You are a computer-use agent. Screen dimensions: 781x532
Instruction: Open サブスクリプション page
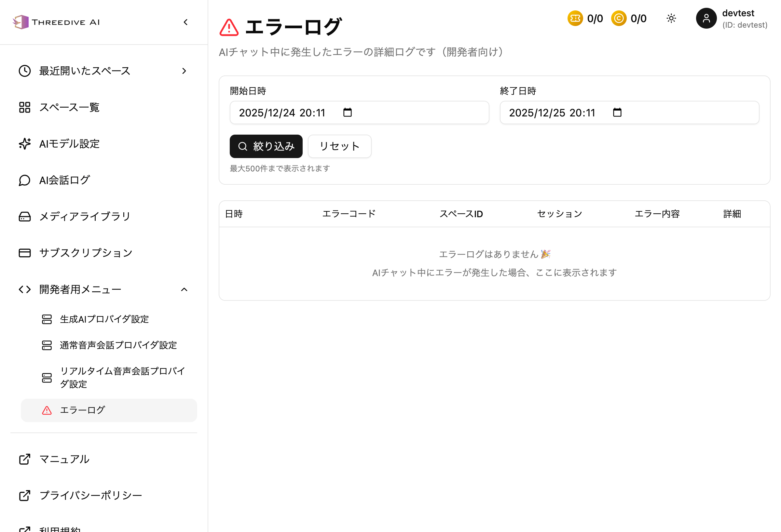pos(104,253)
